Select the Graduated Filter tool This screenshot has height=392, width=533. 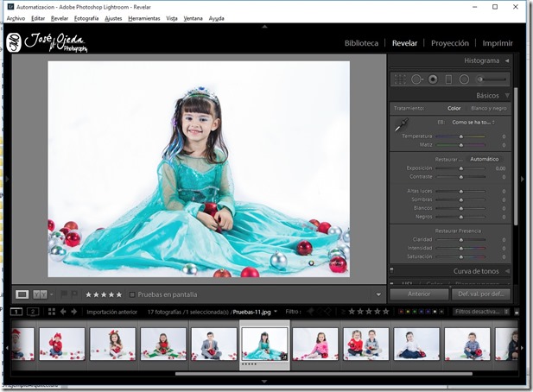pos(448,79)
